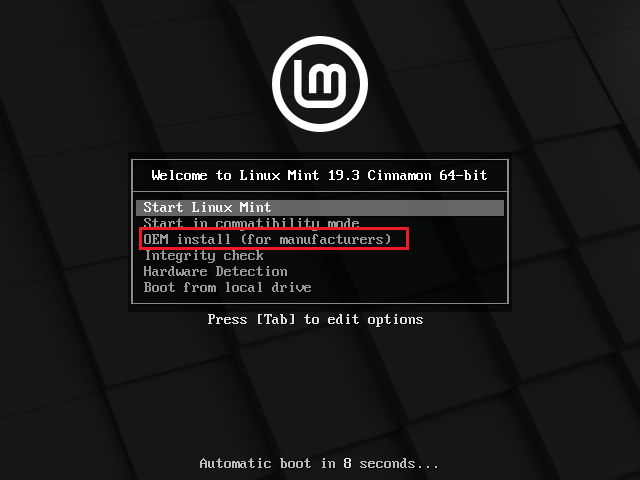Click the Automatic boot countdown message
The height and width of the screenshot is (480, 640).
(319, 464)
